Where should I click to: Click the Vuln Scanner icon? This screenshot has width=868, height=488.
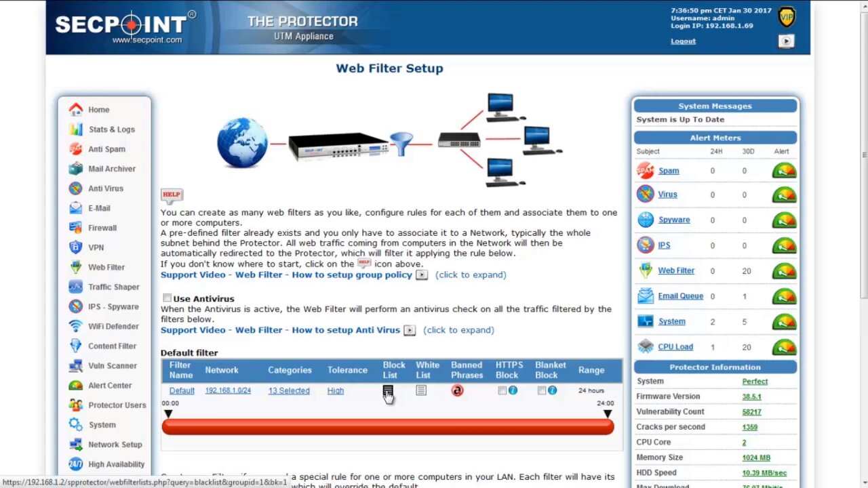point(75,365)
